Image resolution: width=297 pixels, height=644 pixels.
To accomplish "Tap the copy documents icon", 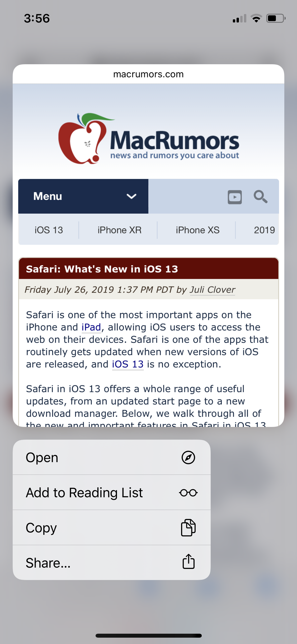I will tap(188, 528).
